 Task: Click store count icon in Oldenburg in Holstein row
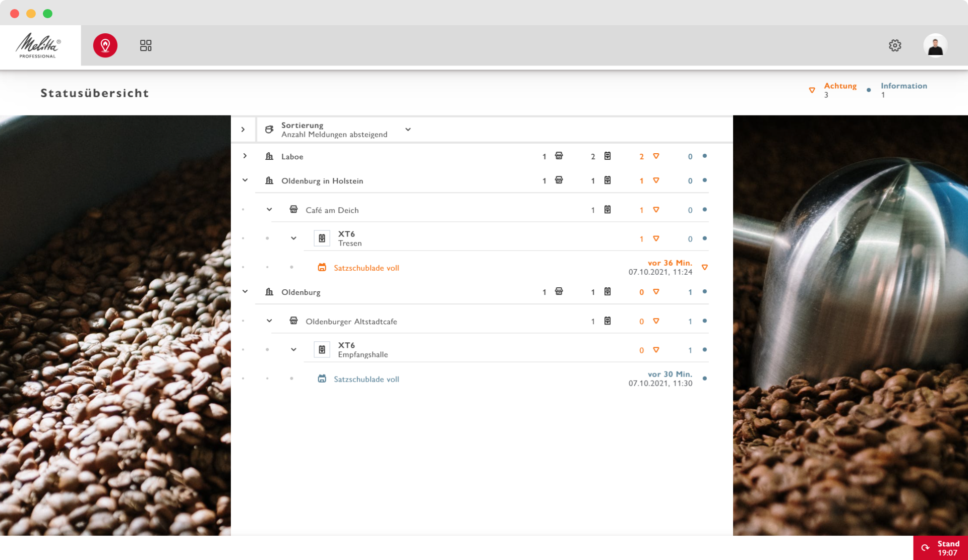(559, 180)
